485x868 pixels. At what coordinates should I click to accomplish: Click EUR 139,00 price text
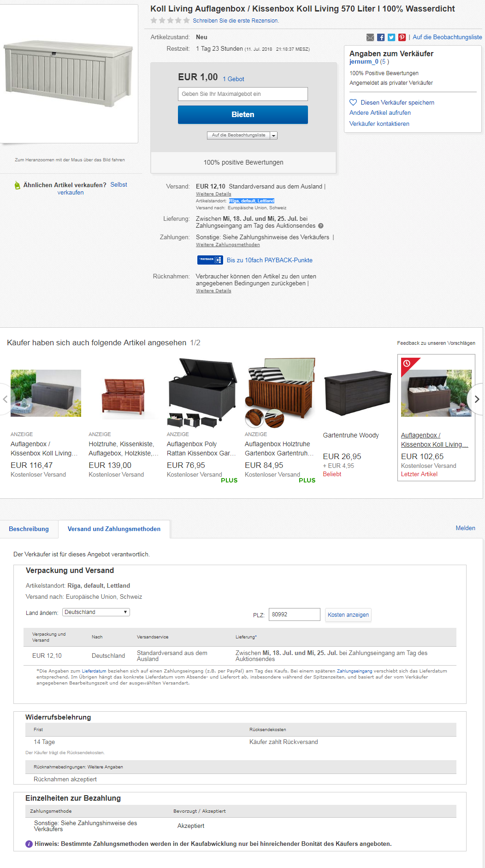point(110,465)
